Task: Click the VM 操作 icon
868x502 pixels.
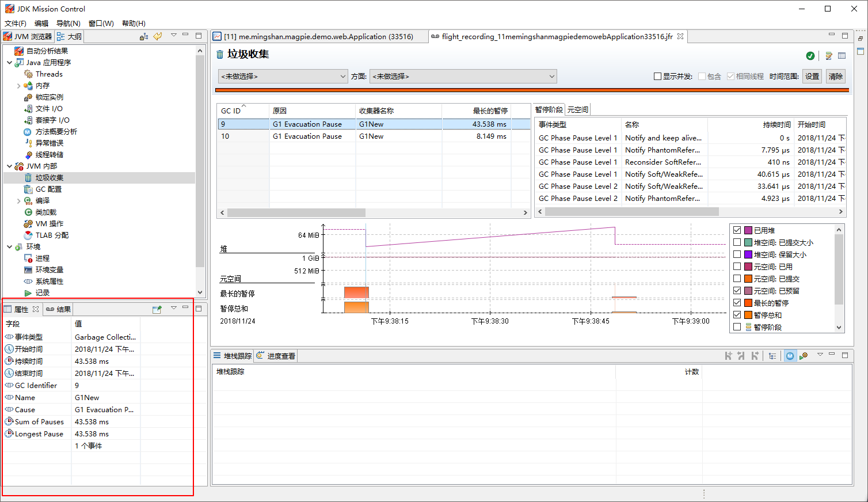Action: coord(28,223)
